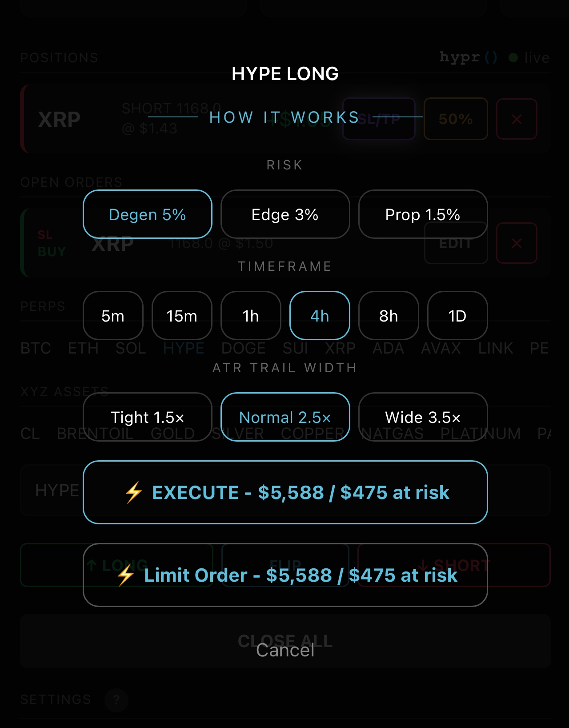The image size is (569, 728).
Task: Select the 1D timeframe
Action: [457, 316]
